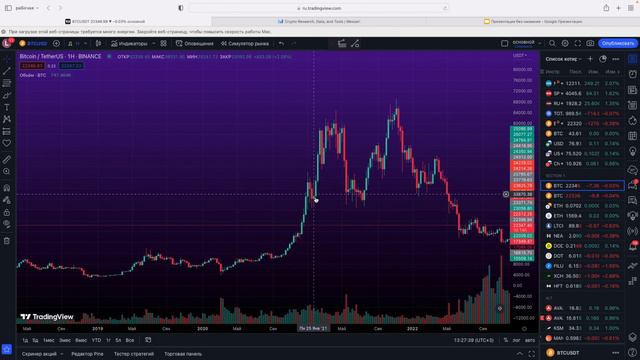Click the undo arrow in toolbar
The height and width of the screenshot is (360, 640).
tap(281, 43)
